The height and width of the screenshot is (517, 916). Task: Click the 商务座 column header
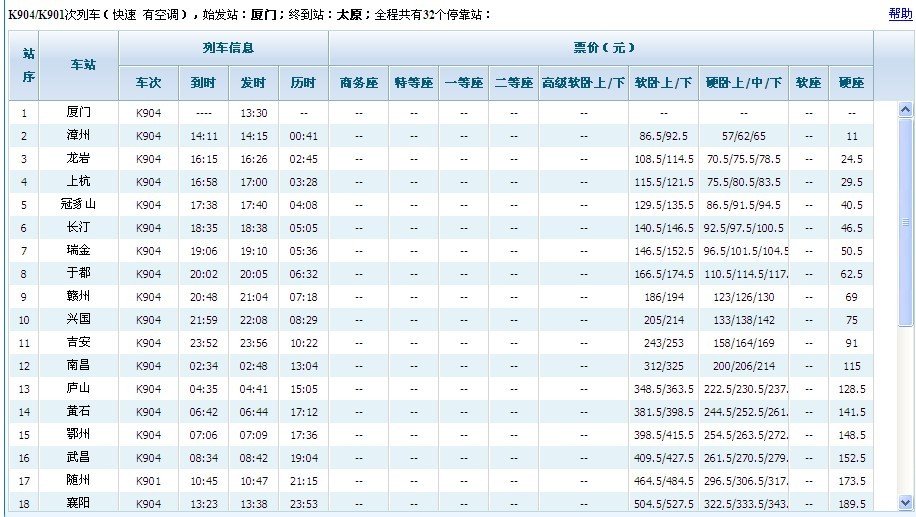[x=359, y=83]
